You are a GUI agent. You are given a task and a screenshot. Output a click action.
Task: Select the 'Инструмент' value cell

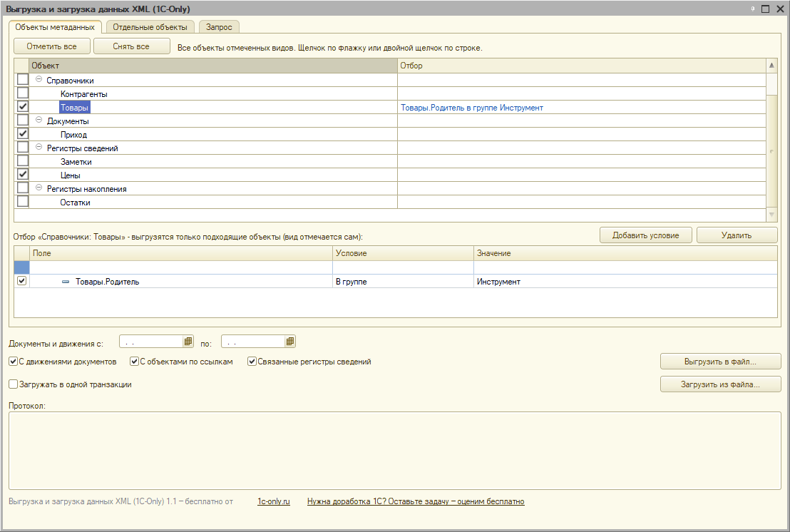[x=625, y=282]
